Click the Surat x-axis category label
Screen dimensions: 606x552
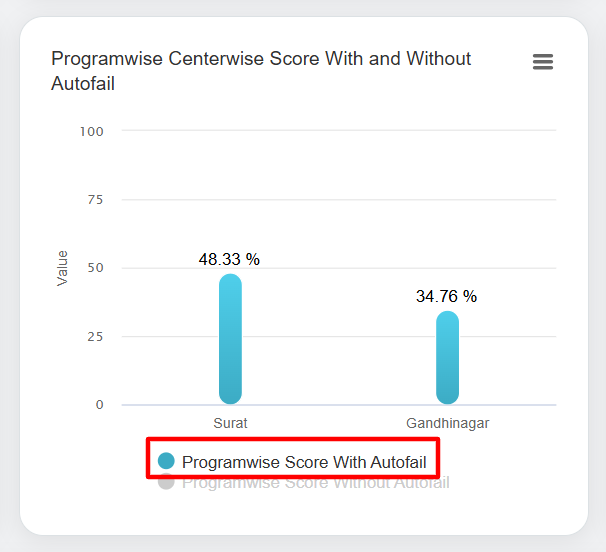[x=230, y=423]
